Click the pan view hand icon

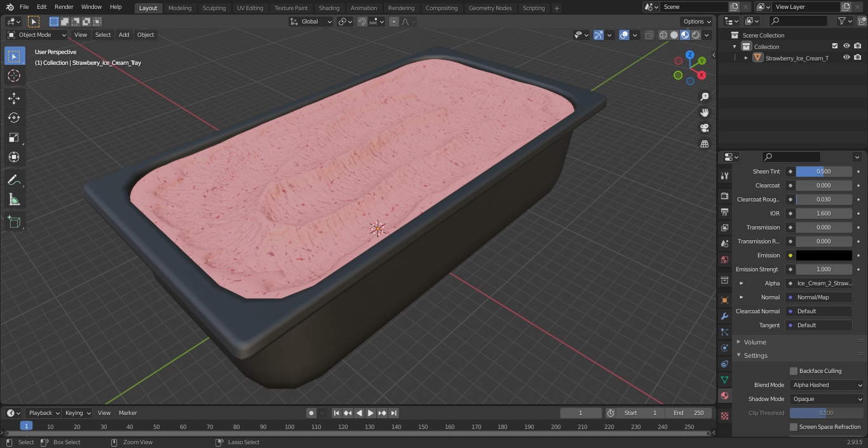tap(704, 112)
